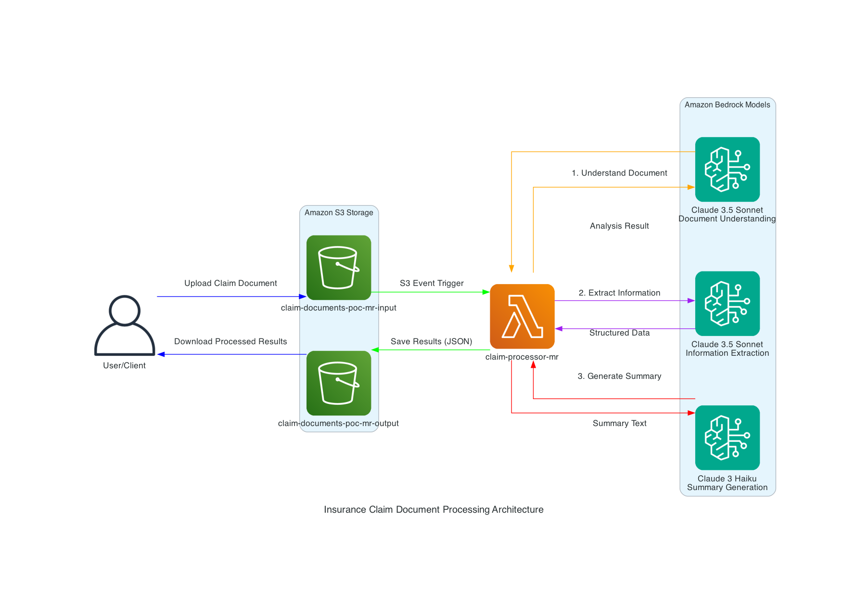
Task: Click the '3. Generate Summary' label
Action: (x=619, y=376)
